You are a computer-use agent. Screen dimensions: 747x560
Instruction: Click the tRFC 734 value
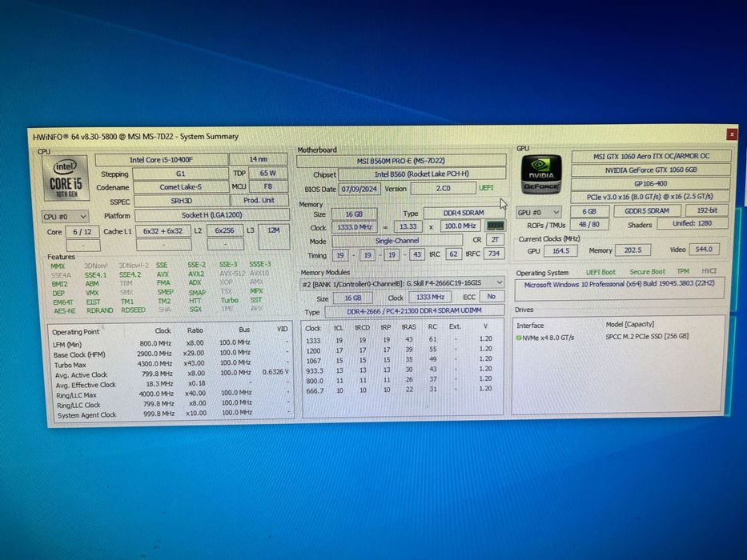pyautogui.click(x=494, y=254)
